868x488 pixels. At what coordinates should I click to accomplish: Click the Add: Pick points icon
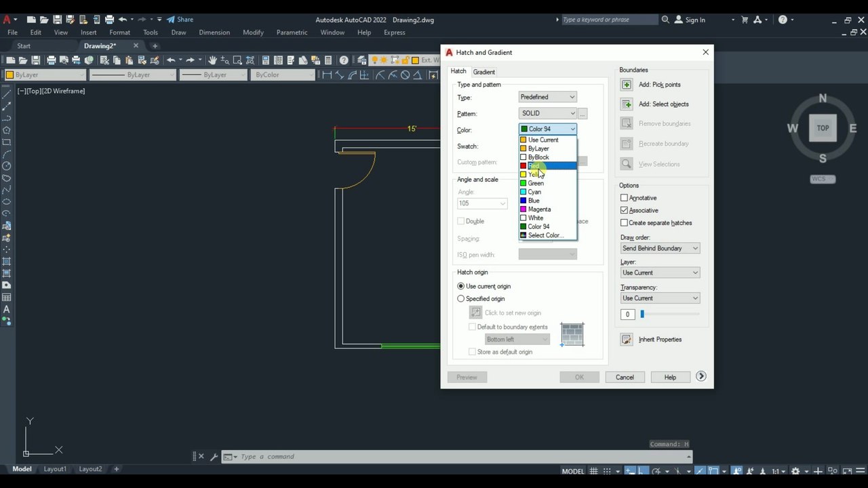pyautogui.click(x=627, y=85)
